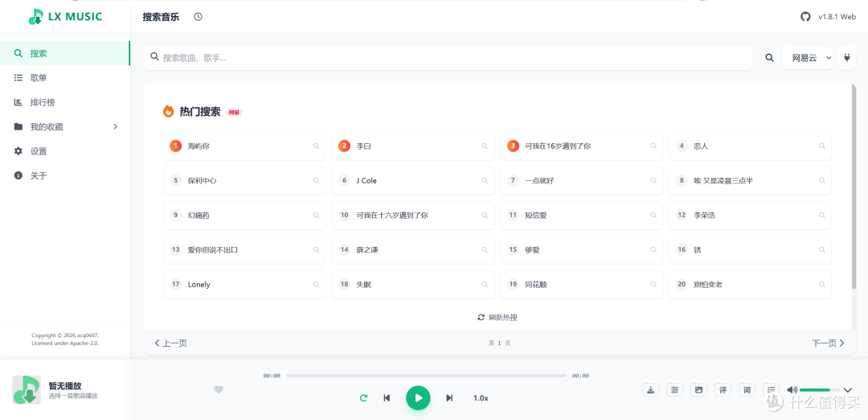Screen dimensions: 868x420
Task: Search hot term 李荣浩
Action: click(750, 215)
